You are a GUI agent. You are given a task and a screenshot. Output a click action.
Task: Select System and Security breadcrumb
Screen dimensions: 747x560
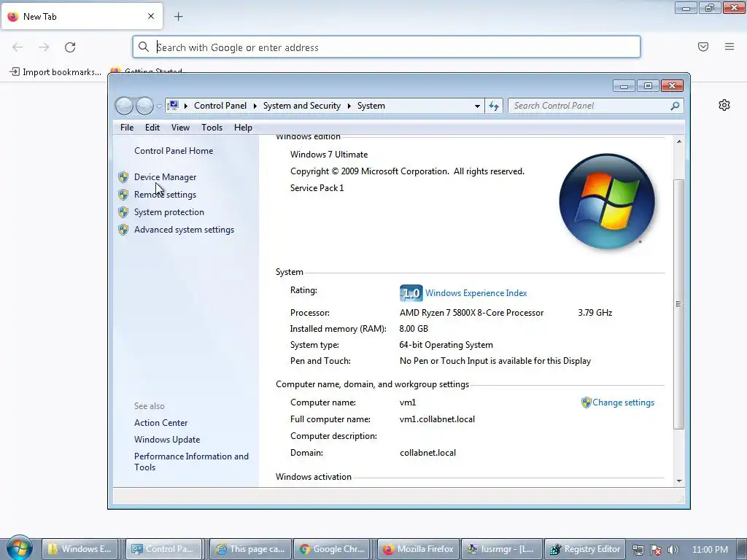point(301,106)
